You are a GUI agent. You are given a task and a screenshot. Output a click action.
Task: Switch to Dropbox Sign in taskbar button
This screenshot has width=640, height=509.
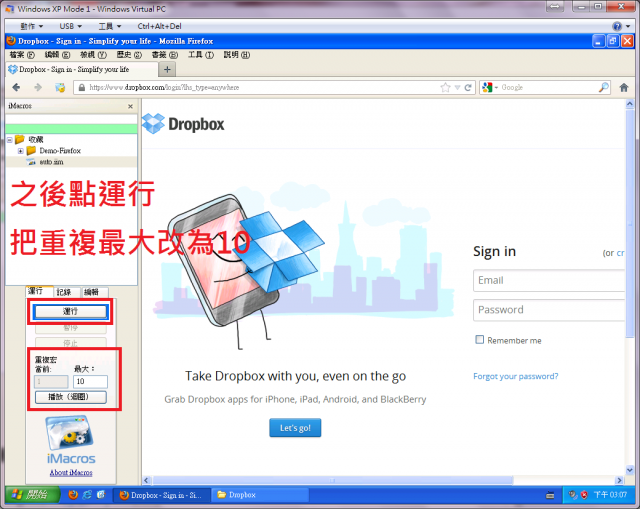(162, 495)
